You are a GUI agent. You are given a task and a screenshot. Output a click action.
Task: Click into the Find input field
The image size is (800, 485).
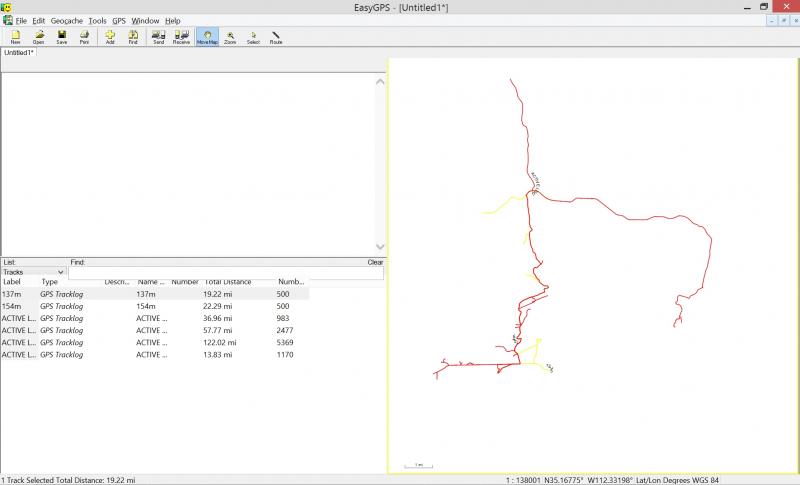tap(226, 272)
